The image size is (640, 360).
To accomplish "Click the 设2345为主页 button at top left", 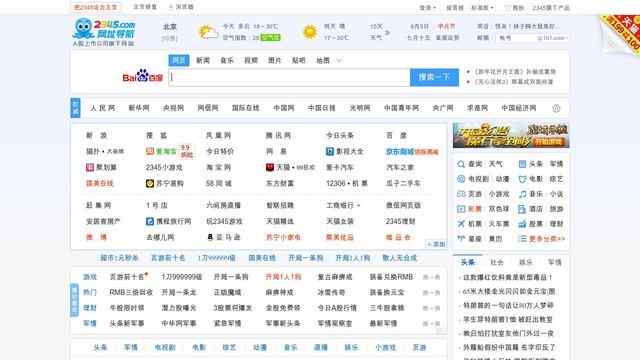I will click(x=96, y=7).
